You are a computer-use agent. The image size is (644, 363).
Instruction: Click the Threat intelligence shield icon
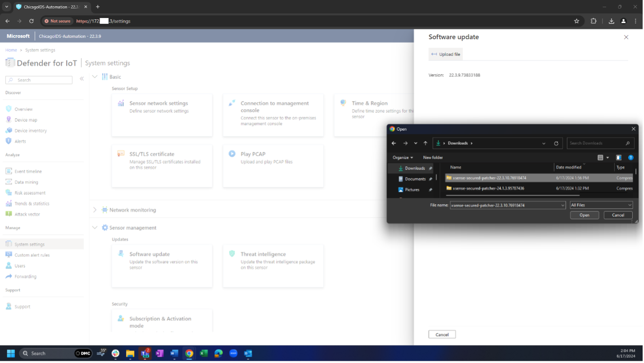click(x=232, y=254)
